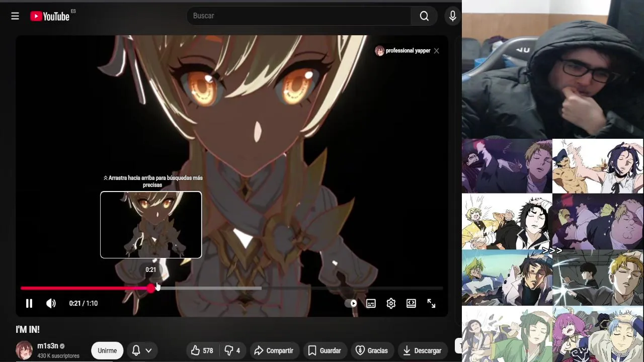This screenshot has height=362, width=644.
Task: Open the notification bell dropdown
Action: coord(142,350)
